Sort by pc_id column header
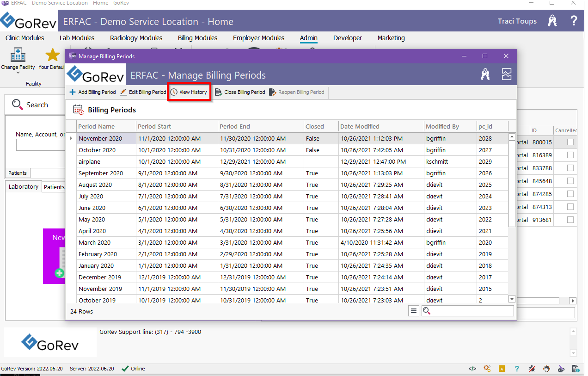The height and width of the screenshot is (376, 588). pyautogui.click(x=492, y=126)
